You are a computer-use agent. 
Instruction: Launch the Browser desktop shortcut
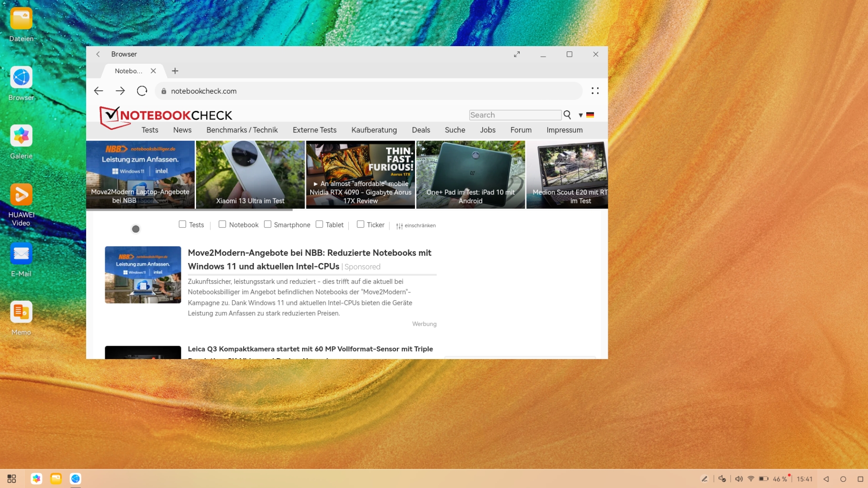[x=21, y=78]
